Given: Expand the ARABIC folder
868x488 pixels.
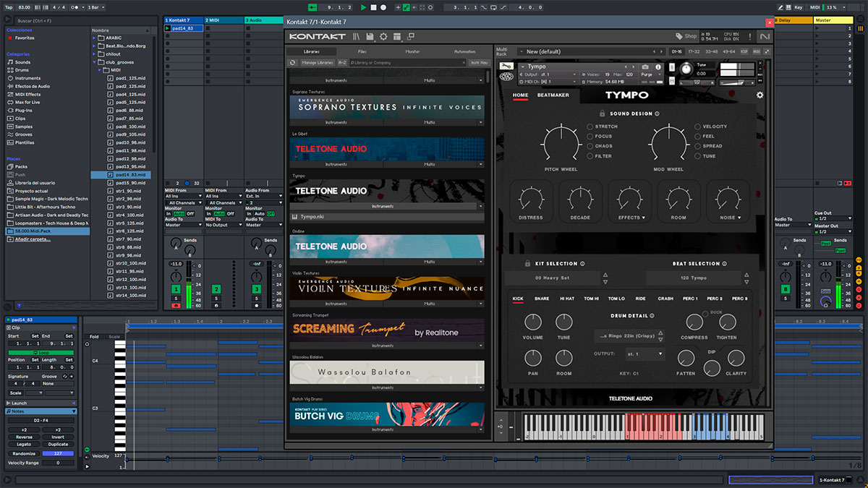Looking at the screenshot, I should coord(95,38).
